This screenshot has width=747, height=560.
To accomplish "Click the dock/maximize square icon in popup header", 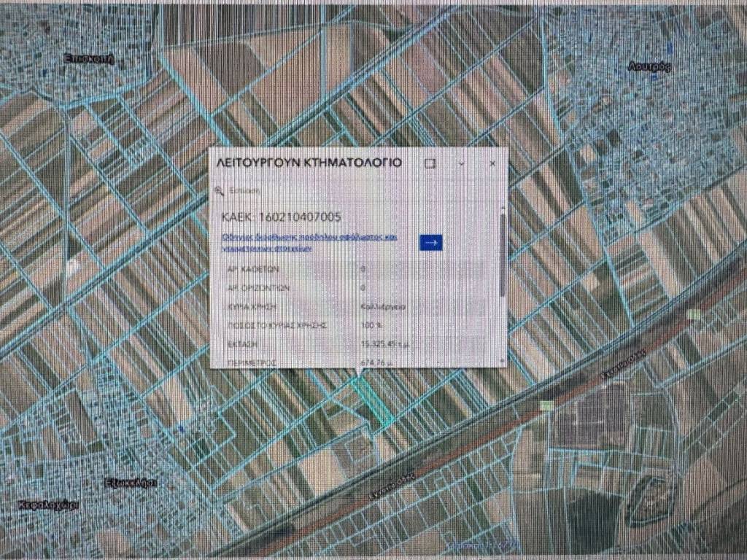I will pos(430,163).
